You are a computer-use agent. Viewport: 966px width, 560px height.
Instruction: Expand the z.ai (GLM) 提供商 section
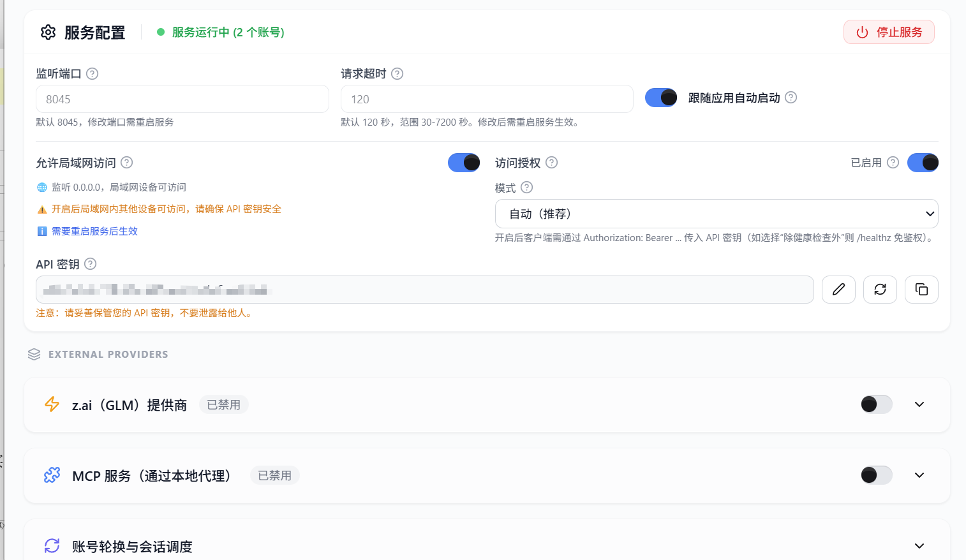tap(919, 404)
